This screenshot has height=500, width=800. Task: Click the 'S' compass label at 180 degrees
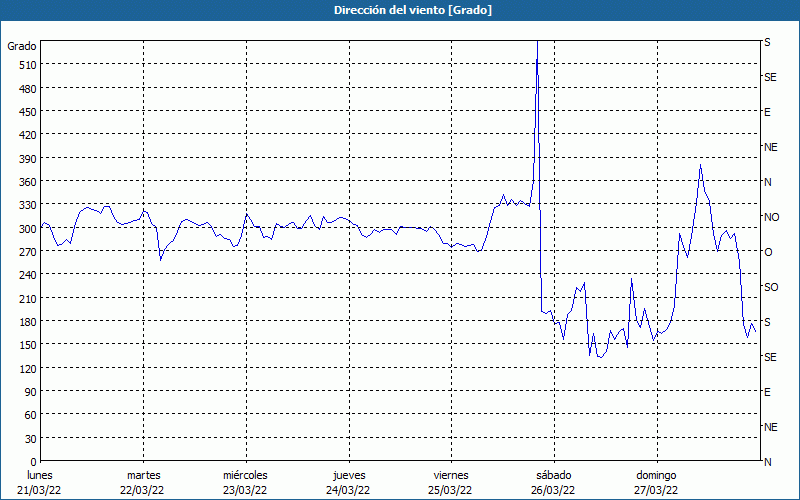(767, 322)
